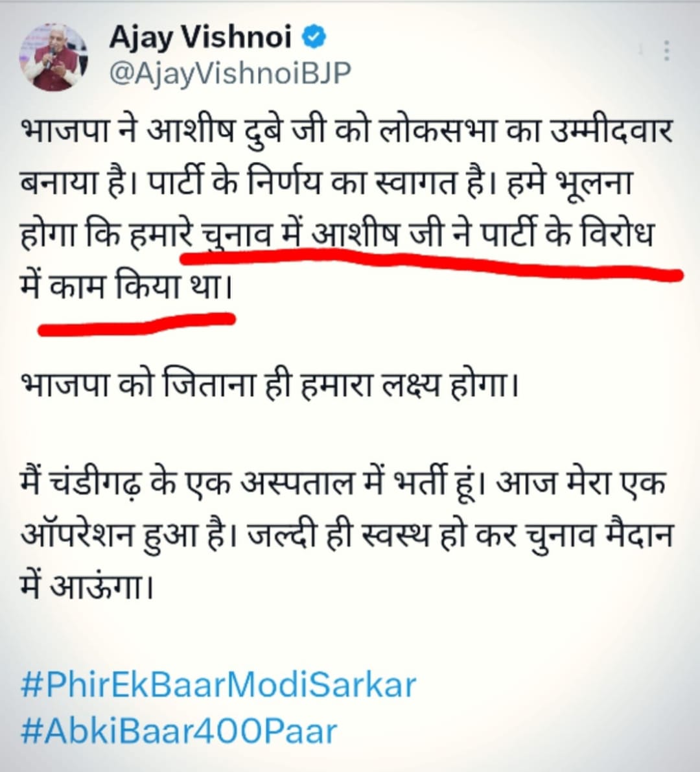Image resolution: width=700 pixels, height=772 pixels.
Task: Click the blue verified badge
Action: tap(314, 37)
